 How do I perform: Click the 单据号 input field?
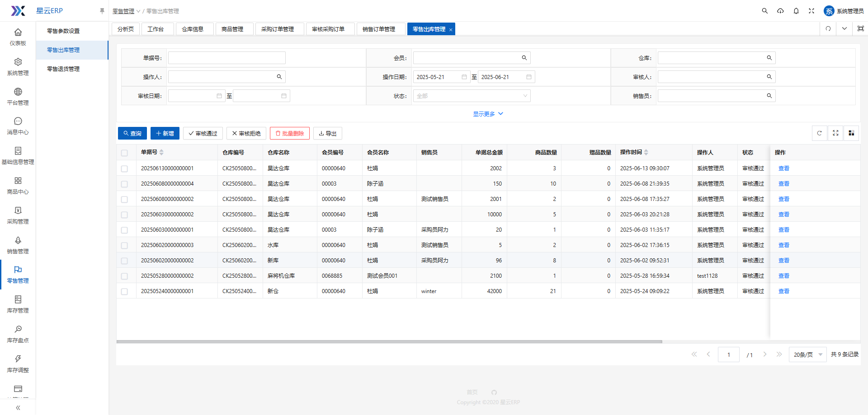pyautogui.click(x=226, y=58)
